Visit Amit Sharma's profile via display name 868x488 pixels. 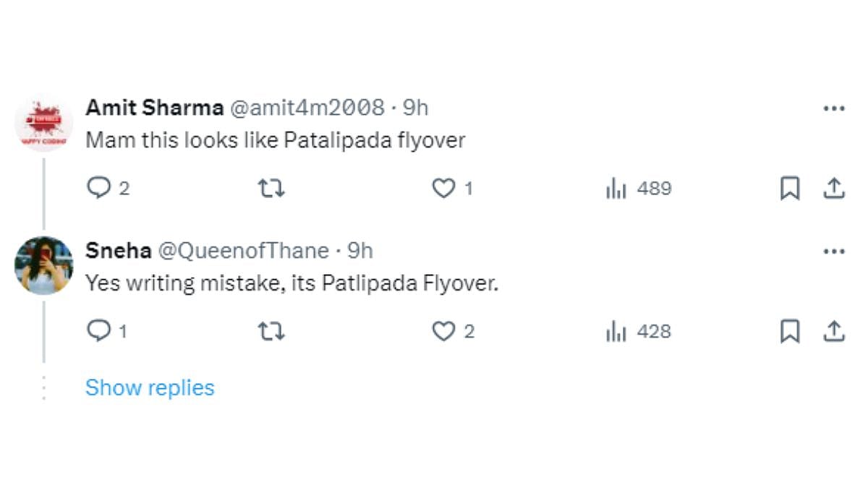point(154,108)
